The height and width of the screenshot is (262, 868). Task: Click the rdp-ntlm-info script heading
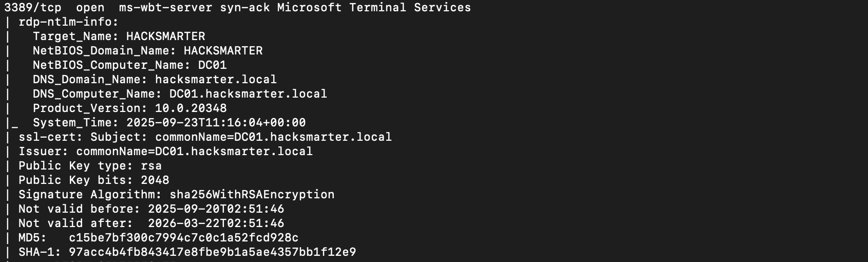(68, 22)
